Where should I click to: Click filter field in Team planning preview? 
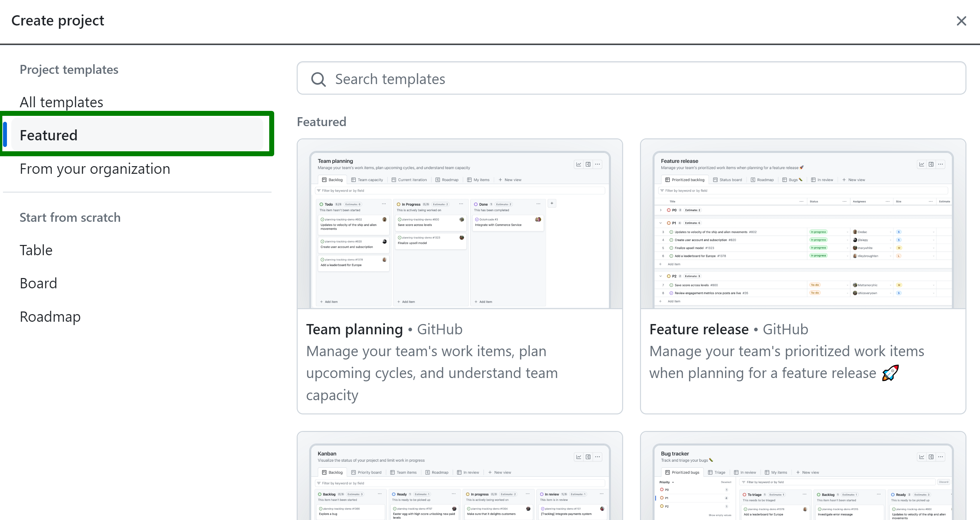coord(460,191)
